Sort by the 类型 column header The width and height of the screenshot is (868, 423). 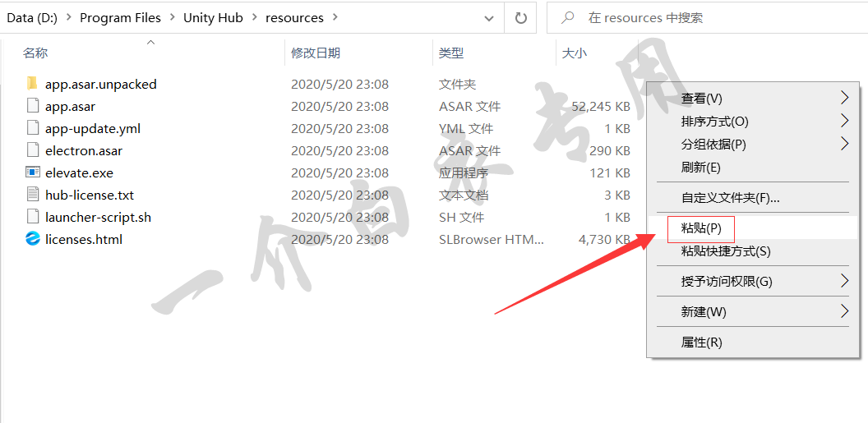pyautogui.click(x=451, y=53)
